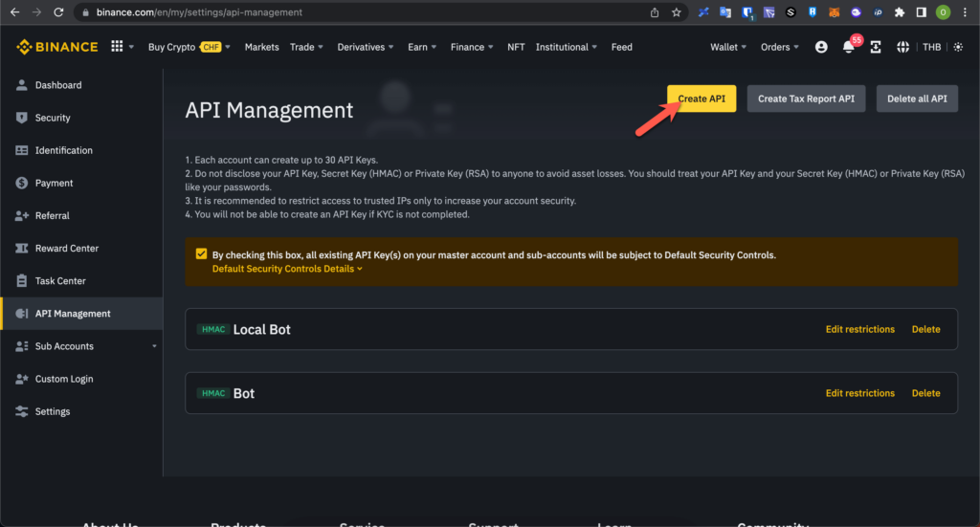The height and width of the screenshot is (527, 980).
Task: Expand the Sub Accounts arrow
Action: (154, 346)
